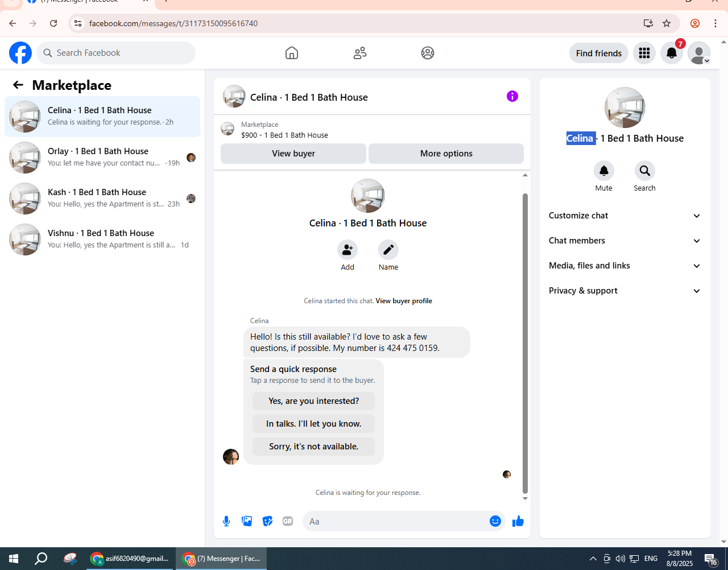Open conversation information purple icon
Screen dimensions: 728x570
[512, 96]
